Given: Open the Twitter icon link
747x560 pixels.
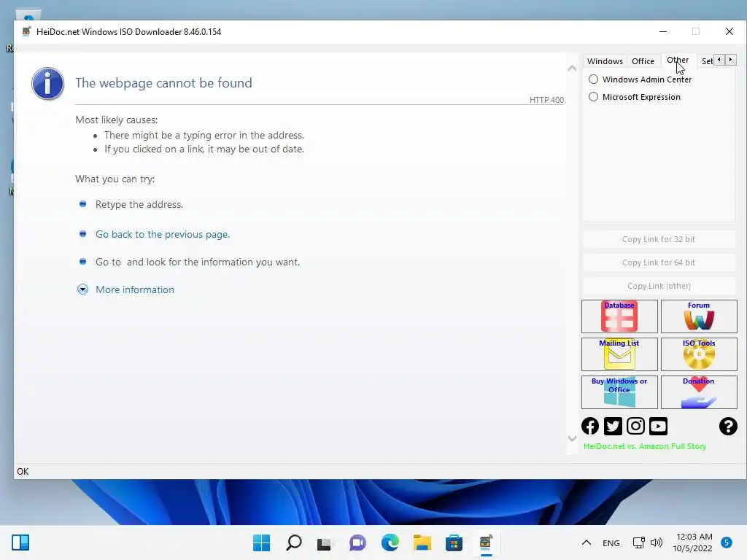Looking at the screenshot, I should click(x=613, y=426).
